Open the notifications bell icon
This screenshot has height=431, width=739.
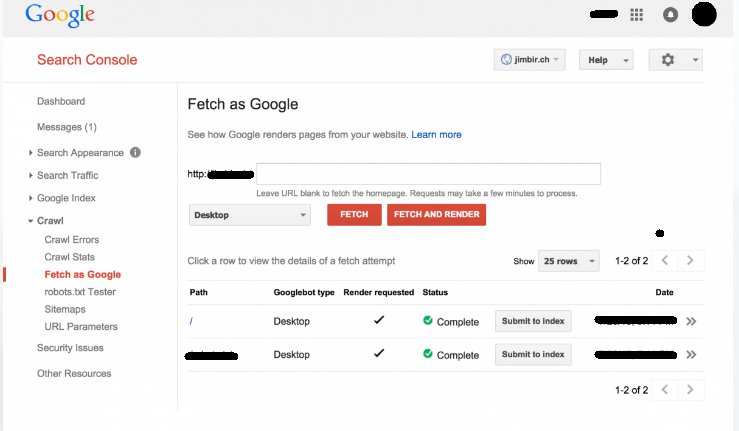pos(670,15)
